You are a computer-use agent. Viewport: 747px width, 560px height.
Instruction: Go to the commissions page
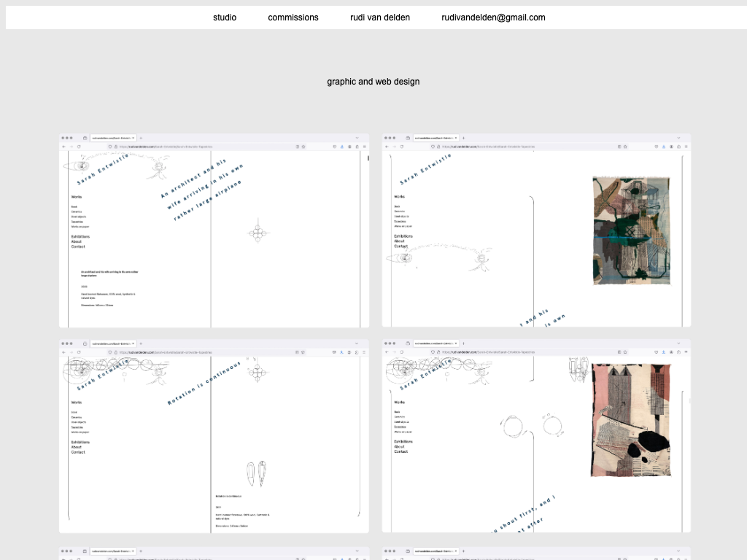click(293, 17)
